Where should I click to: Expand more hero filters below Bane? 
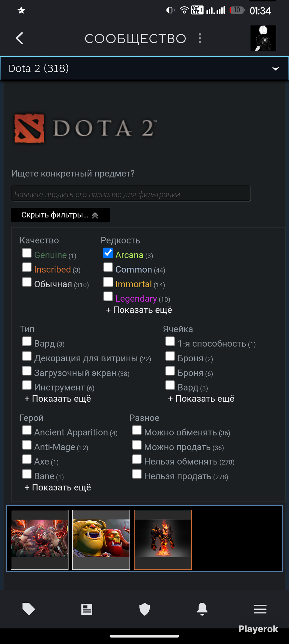pos(58,487)
